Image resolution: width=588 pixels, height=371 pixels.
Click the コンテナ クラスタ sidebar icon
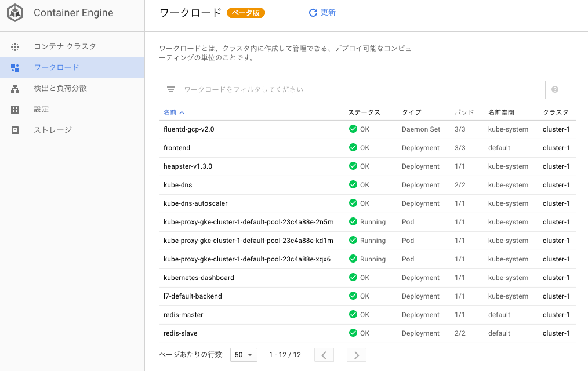[x=15, y=47]
